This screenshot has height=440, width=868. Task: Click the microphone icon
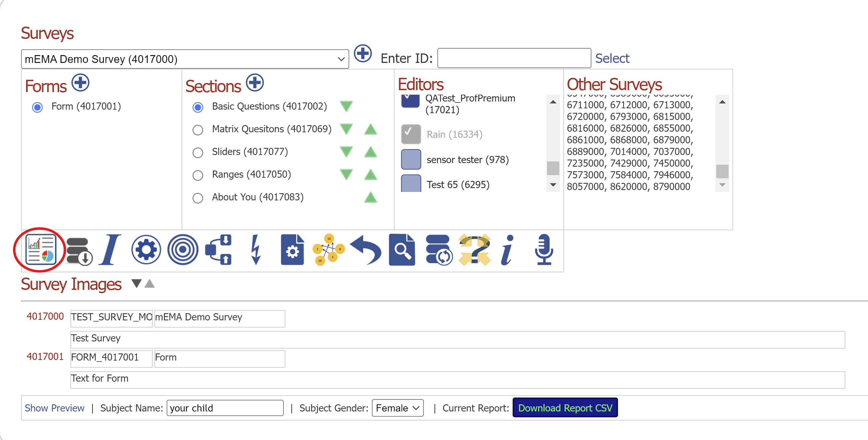point(543,250)
